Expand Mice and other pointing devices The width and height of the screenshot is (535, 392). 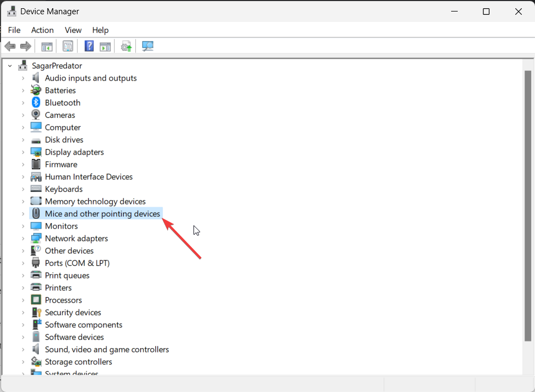click(23, 214)
